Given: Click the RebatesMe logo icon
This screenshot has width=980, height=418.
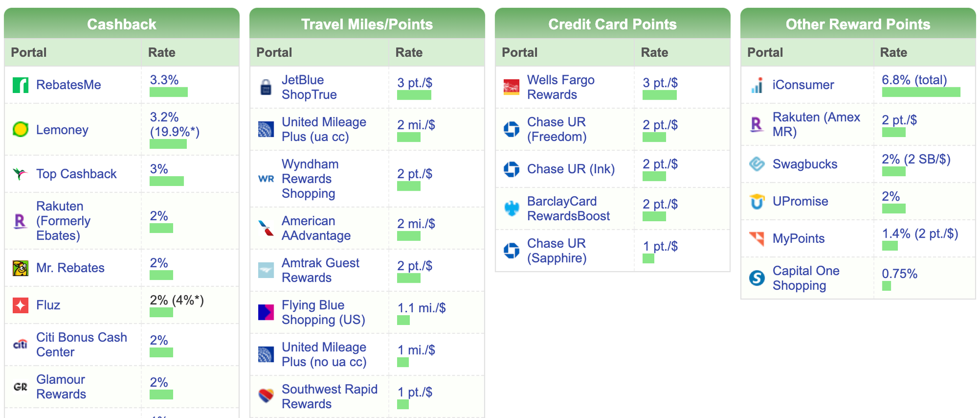Looking at the screenshot, I should (x=19, y=85).
